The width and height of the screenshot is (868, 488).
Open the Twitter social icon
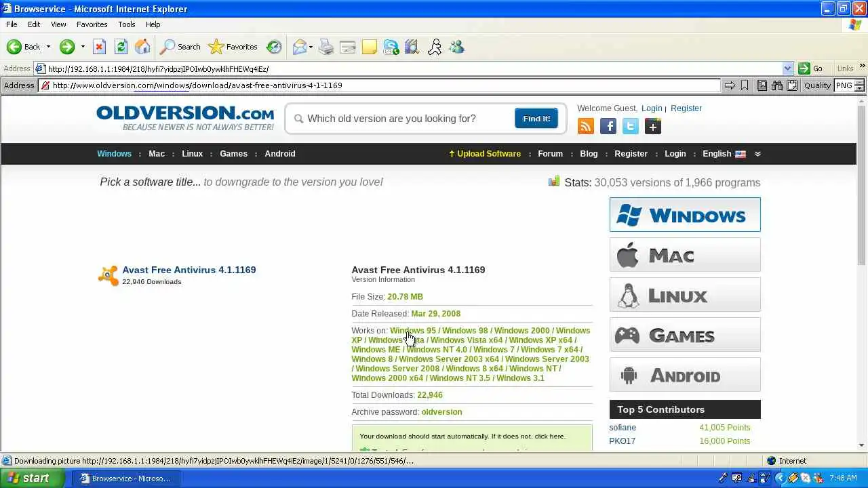[631, 126]
